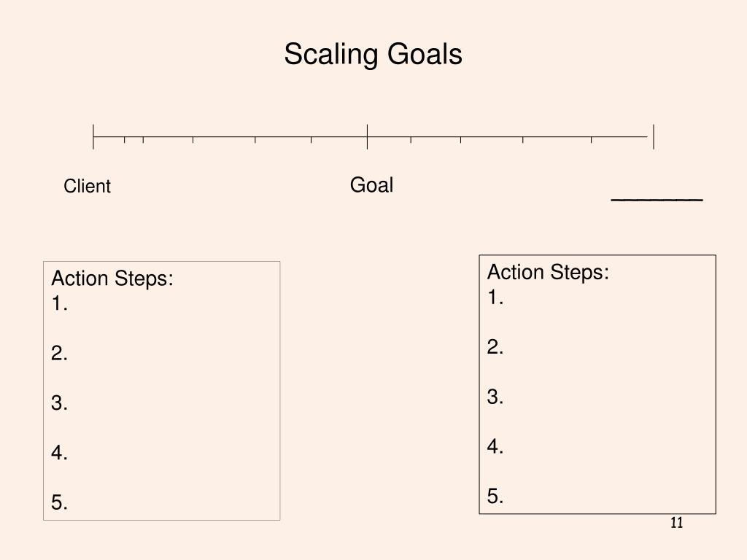Screen dimensions: 747x560
Task: Click item 5 in left Action Steps box
Action: [60, 502]
